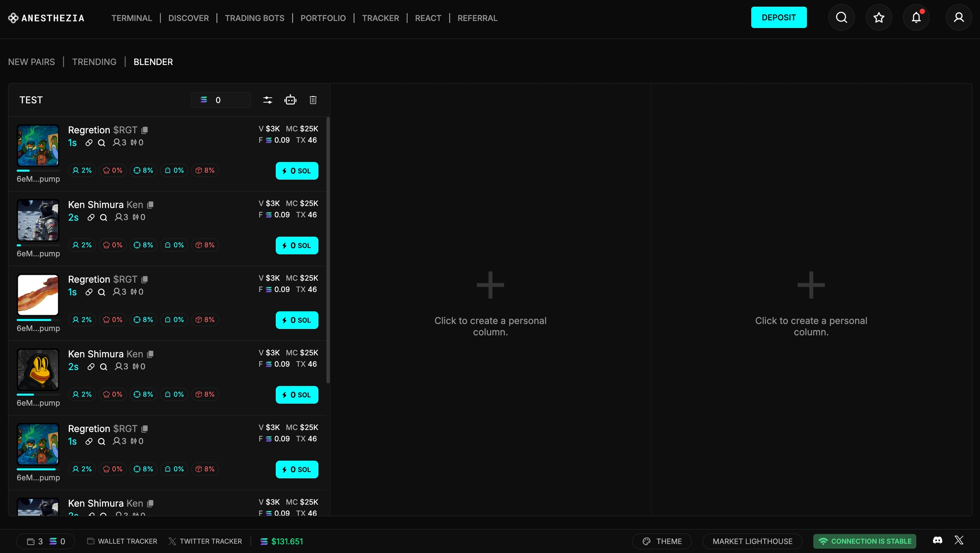Click the SOL amount field in TEST header

click(221, 100)
